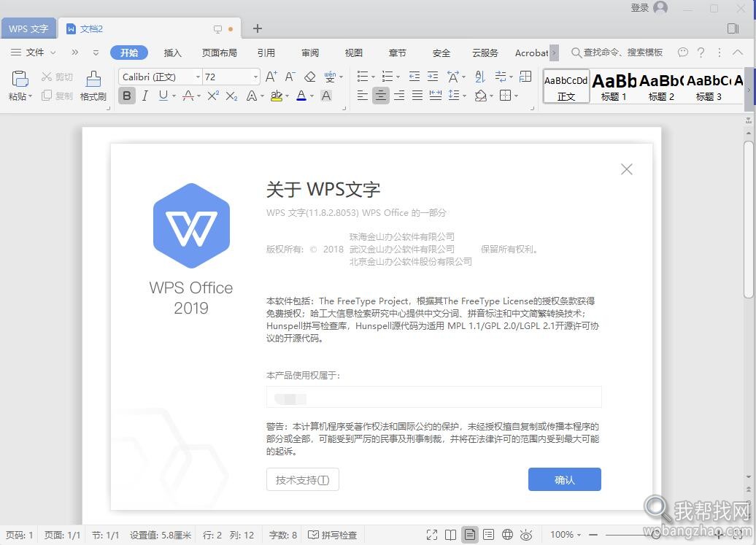Click the Cut scissors icon
The image size is (756, 545).
pyautogui.click(x=46, y=77)
